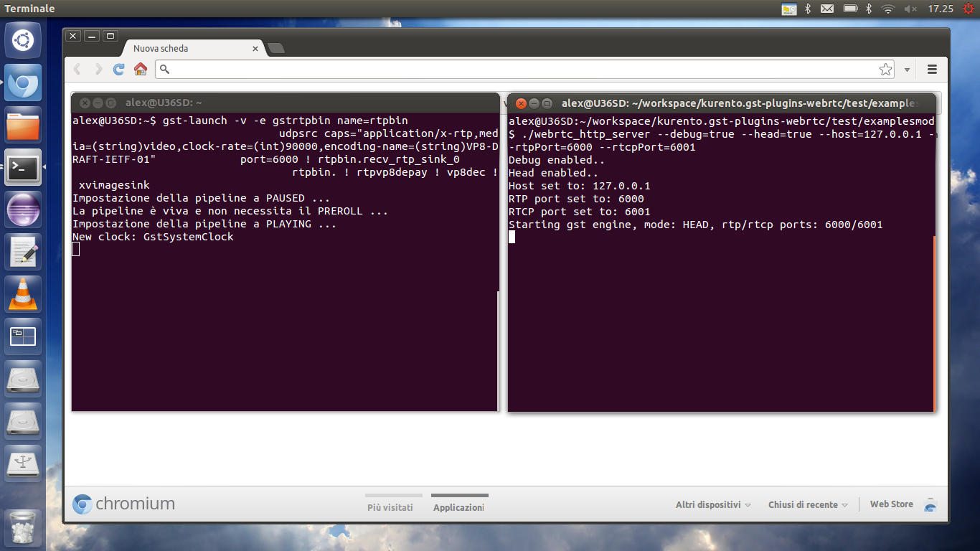Launch VLC media player from the launcher
The width and height of the screenshot is (980, 551).
tap(23, 294)
